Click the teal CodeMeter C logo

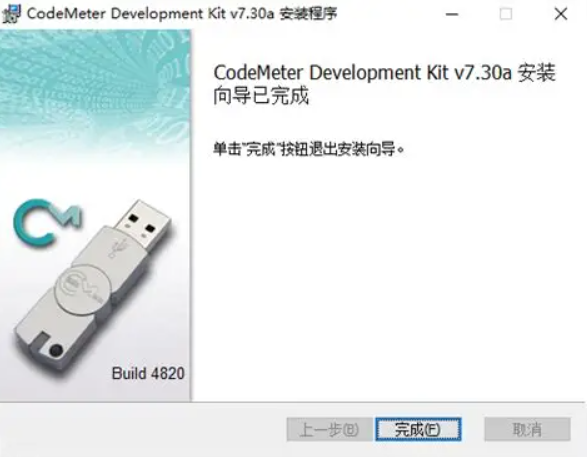click(x=47, y=223)
